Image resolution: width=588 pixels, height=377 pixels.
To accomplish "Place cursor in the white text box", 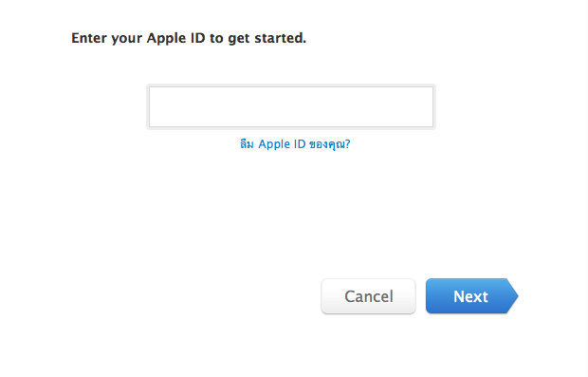I will (x=291, y=107).
